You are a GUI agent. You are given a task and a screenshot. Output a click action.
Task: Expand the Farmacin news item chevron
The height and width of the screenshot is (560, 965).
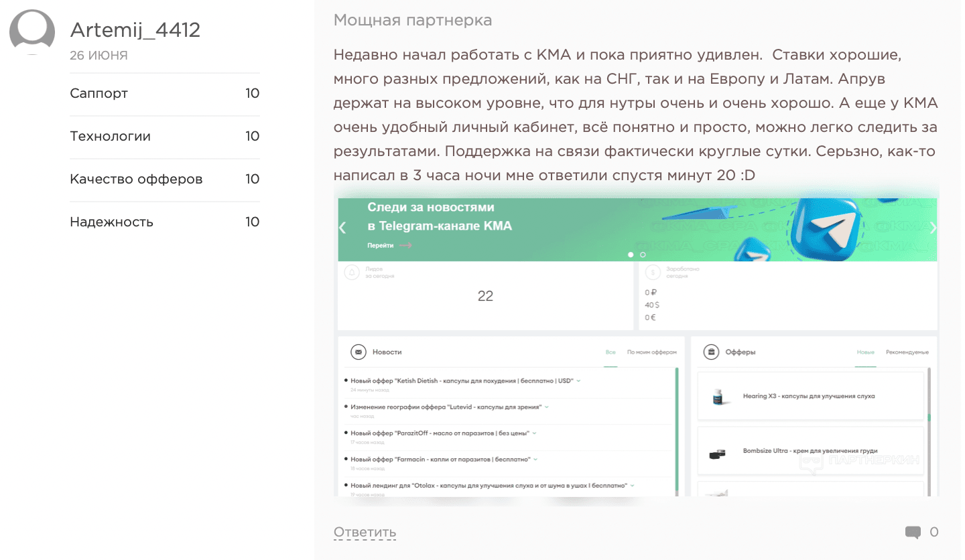[536, 459]
